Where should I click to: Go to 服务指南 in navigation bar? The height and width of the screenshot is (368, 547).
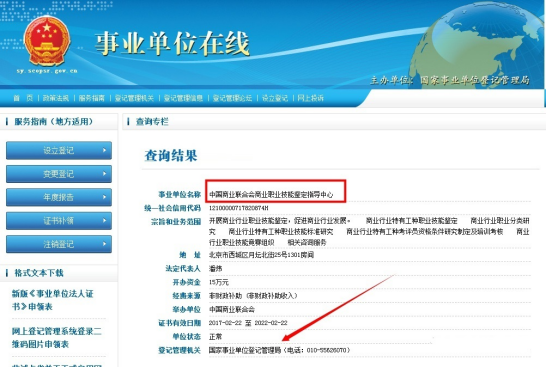pos(92,98)
